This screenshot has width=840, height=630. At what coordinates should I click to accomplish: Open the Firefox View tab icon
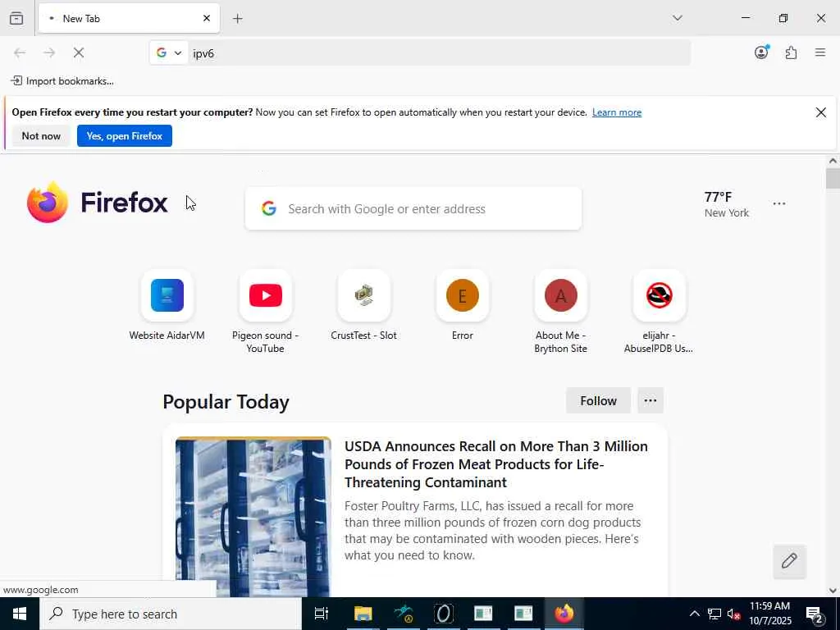click(16, 18)
